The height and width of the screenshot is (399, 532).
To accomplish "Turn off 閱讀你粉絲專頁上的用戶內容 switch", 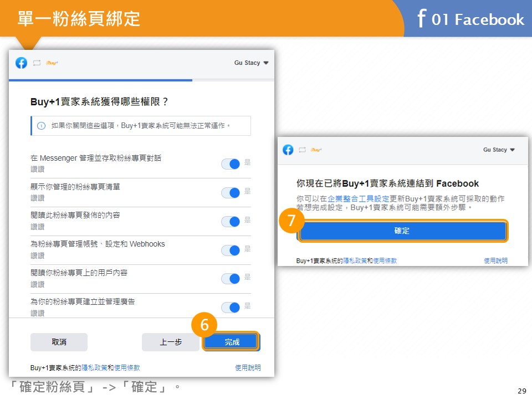I will tap(231, 278).
